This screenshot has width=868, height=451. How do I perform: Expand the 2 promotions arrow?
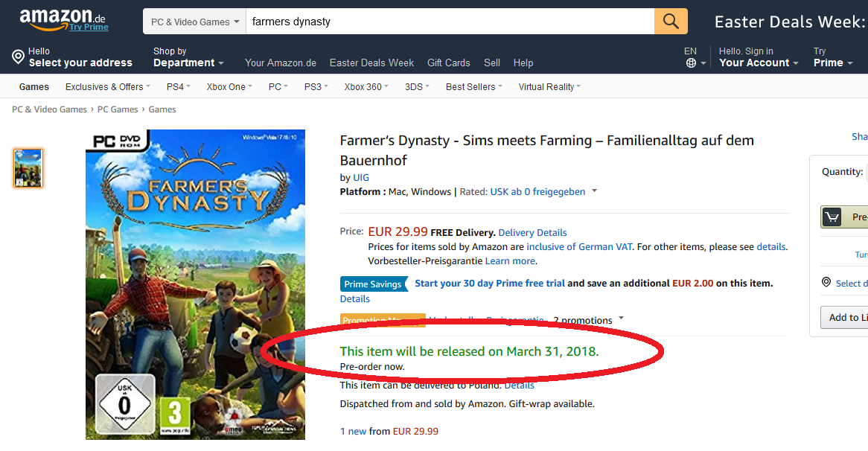(621, 319)
